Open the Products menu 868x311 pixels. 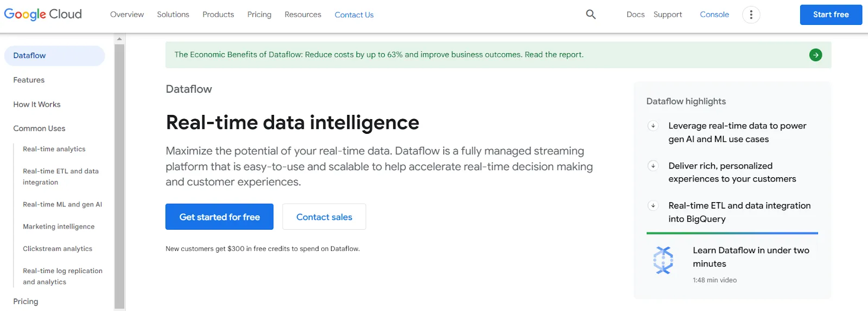click(218, 15)
